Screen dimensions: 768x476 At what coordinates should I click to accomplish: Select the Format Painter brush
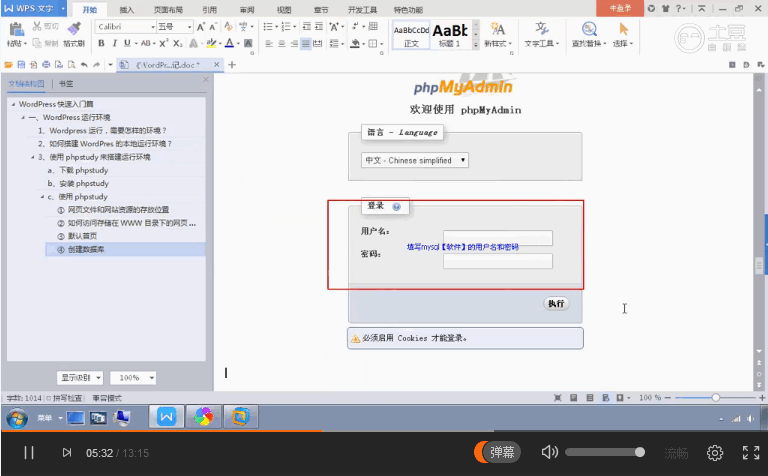coord(74,28)
